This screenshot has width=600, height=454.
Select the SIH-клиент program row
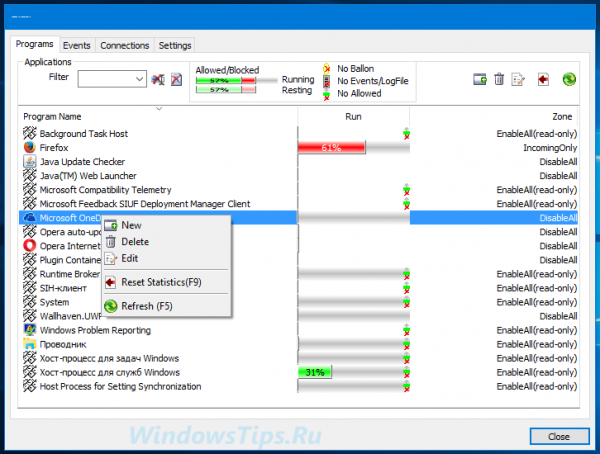[x=298, y=288]
